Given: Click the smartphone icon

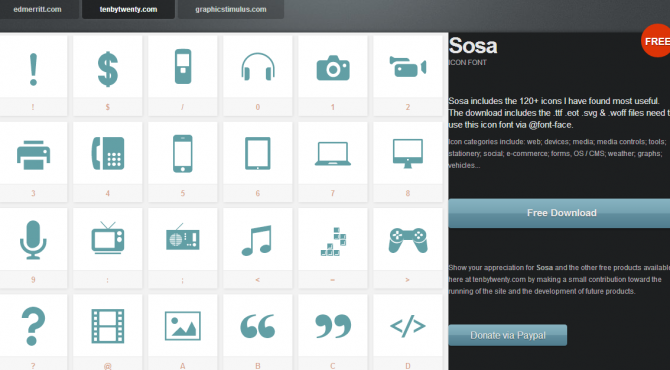Looking at the screenshot, I should [183, 154].
